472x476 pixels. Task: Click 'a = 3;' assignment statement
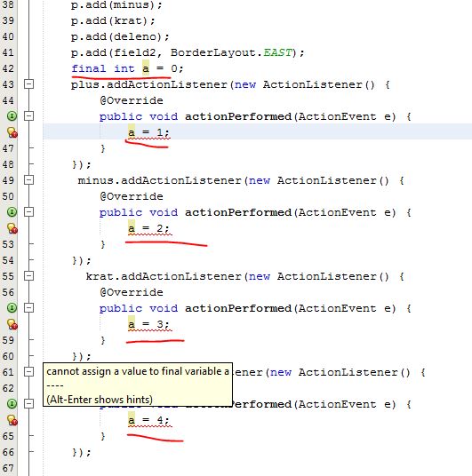(x=148, y=324)
